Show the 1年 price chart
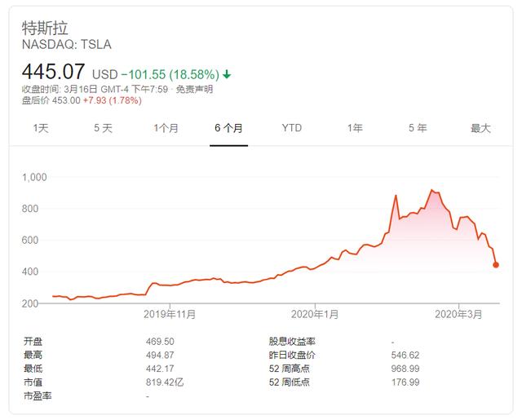 pyautogui.click(x=355, y=128)
